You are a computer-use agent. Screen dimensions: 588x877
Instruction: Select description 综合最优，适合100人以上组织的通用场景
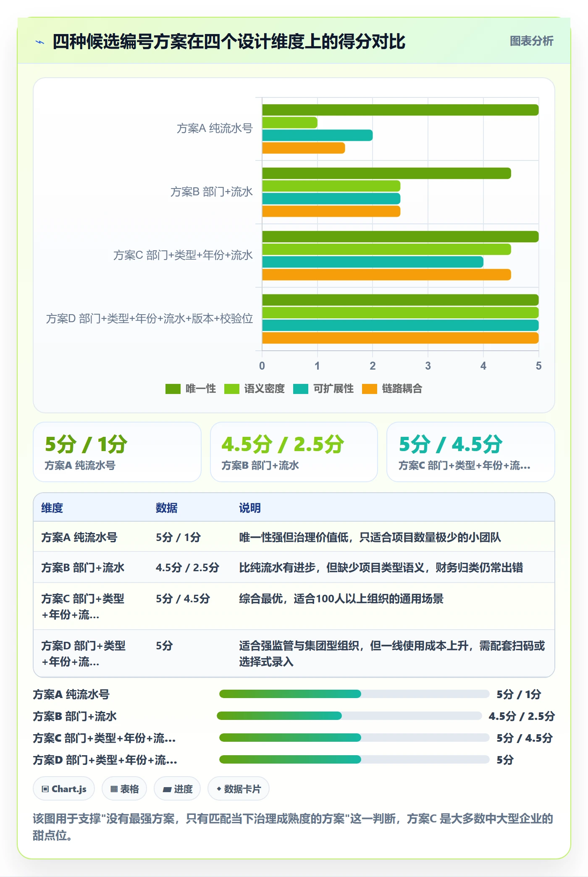[341, 599]
